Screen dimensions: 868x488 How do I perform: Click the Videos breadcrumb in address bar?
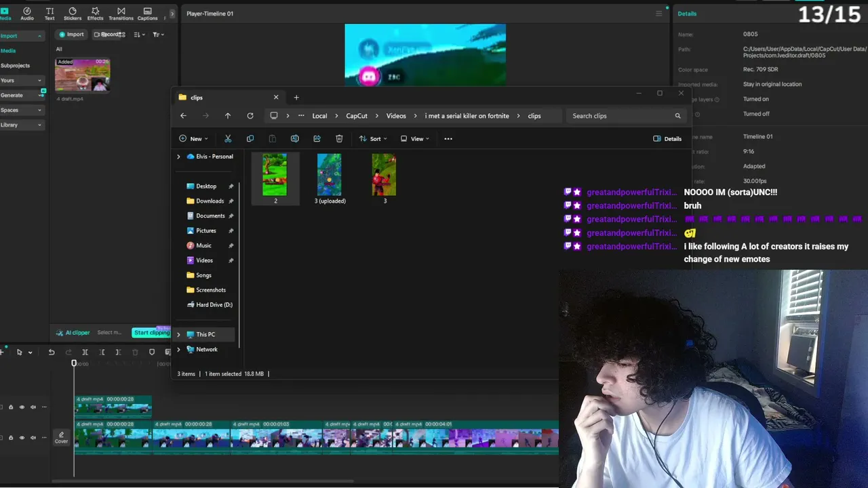(396, 116)
